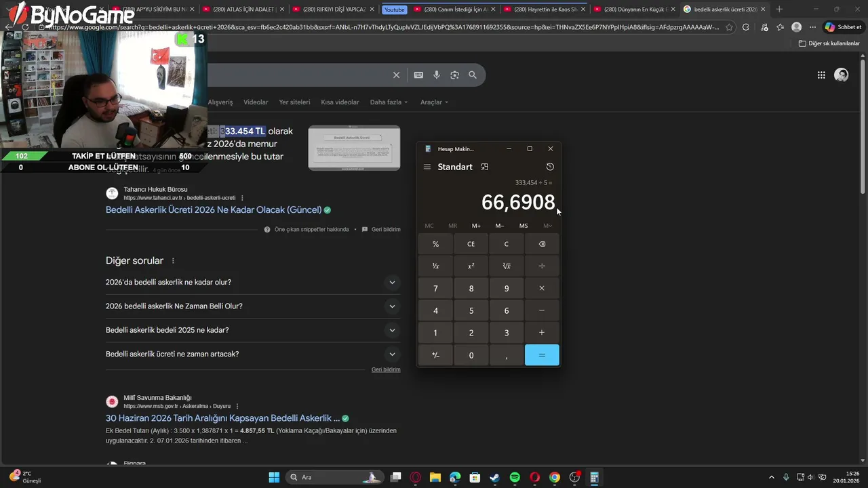Viewport: 868px width, 488px height.
Task: Click the Windows Start button
Action: pyautogui.click(x=274, y=477)
